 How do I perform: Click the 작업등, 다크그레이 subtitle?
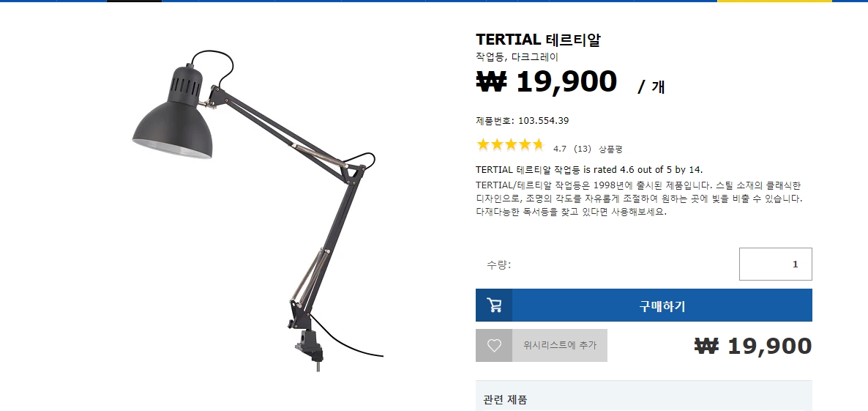pos(517,57)
